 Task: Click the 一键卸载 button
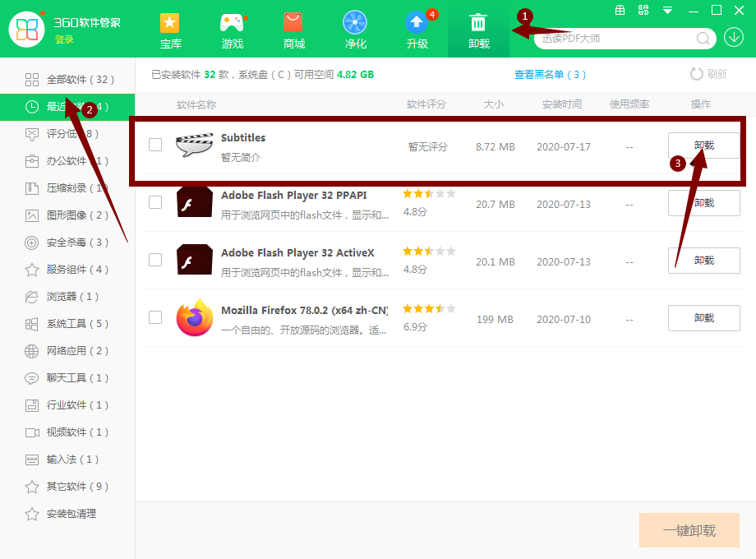(x=689, y=530)
